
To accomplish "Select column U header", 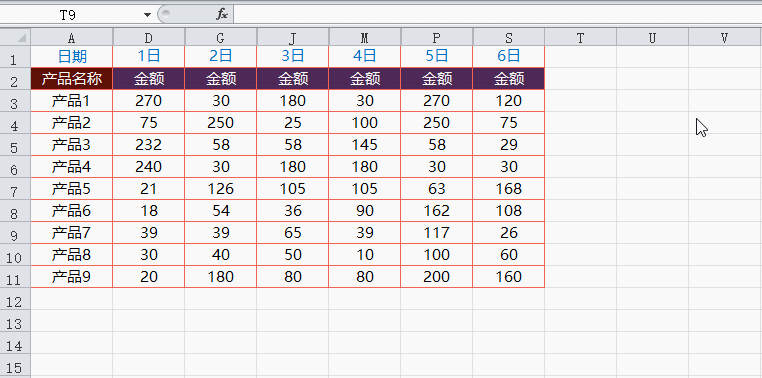I will [x=652, y=37].
